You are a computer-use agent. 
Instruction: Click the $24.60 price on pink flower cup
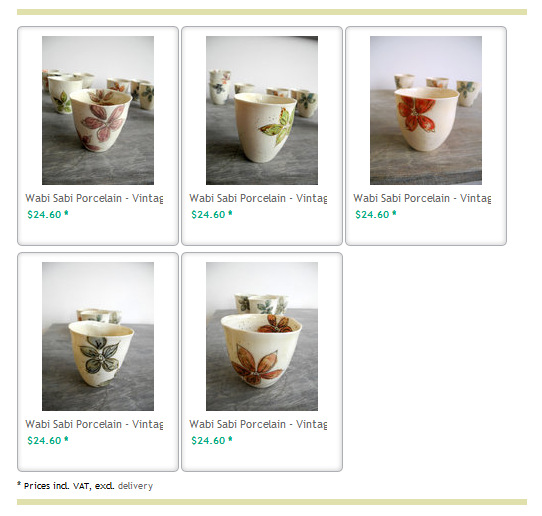(44, 215)
